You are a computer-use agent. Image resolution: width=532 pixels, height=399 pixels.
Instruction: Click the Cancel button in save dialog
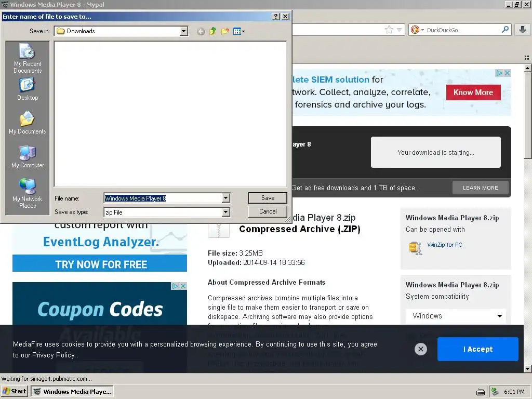tap(268, 211)
